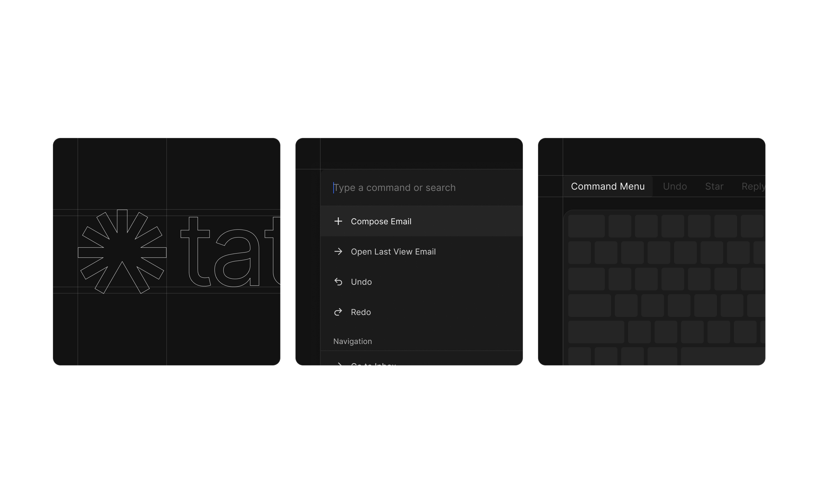Click the Navigation section heading
The height and width of the screenshot is (504, 819).
coord(352,341)
